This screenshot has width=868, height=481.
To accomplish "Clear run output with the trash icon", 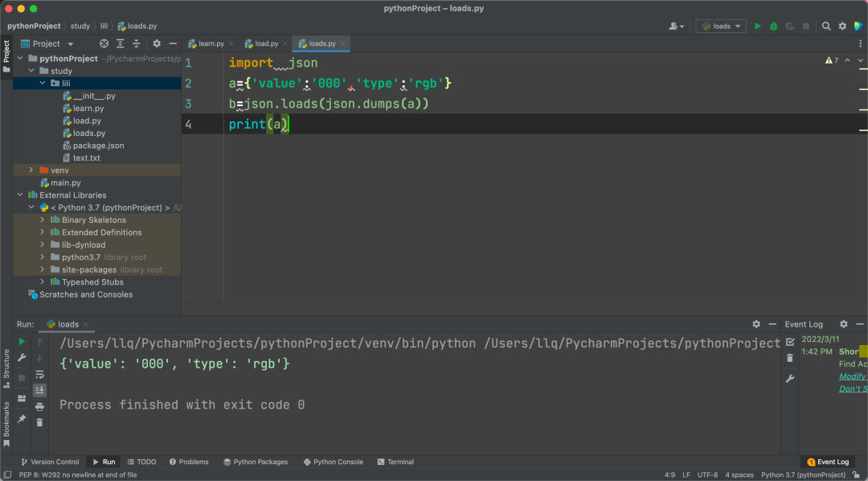I will click(39, 422).
